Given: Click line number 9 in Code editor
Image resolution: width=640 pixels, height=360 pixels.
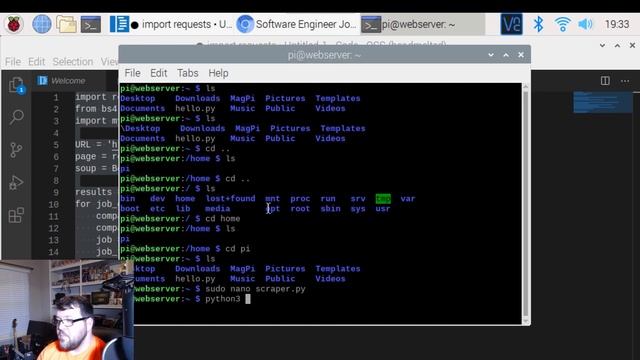Looking at the screenshot, I should click(x=56, y=192).
